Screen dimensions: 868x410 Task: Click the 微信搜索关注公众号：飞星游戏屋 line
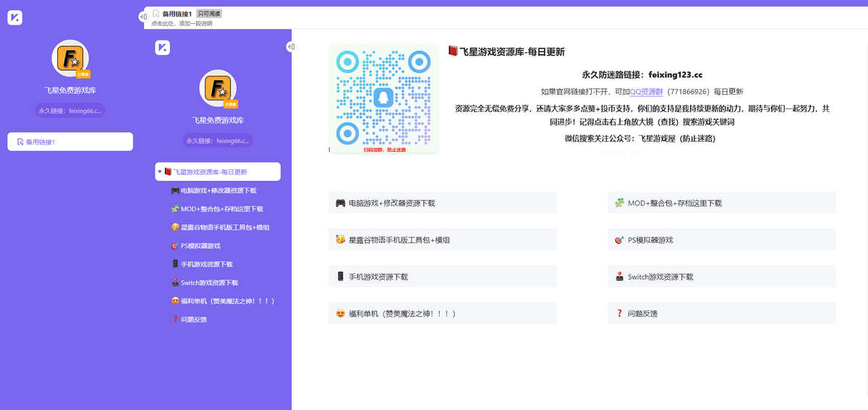tap(642, 138)
